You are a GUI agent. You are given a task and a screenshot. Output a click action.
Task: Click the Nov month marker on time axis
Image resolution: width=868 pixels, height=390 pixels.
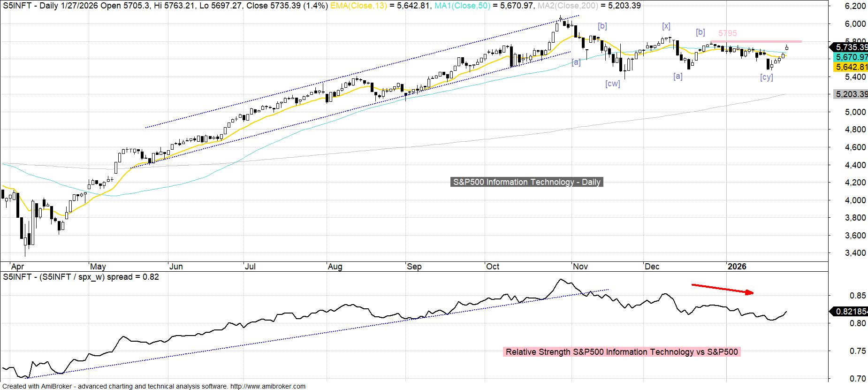pos(580,267)
